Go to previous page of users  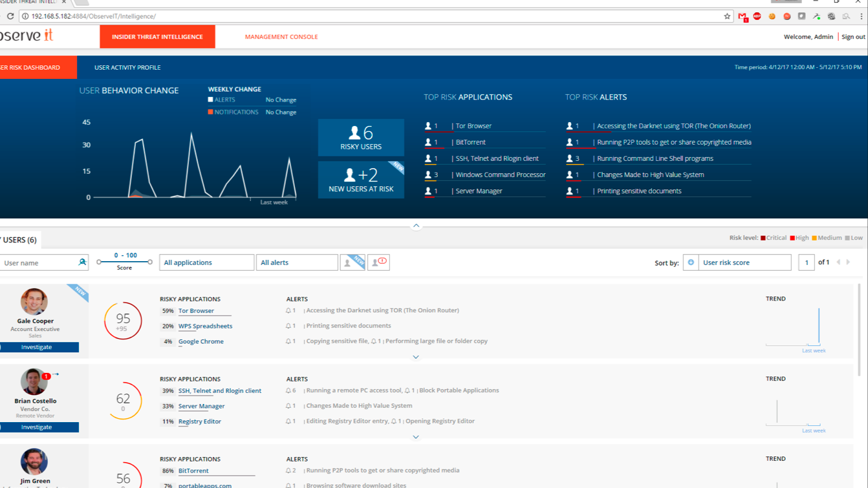pyautogui.click(x=838, y=262)
